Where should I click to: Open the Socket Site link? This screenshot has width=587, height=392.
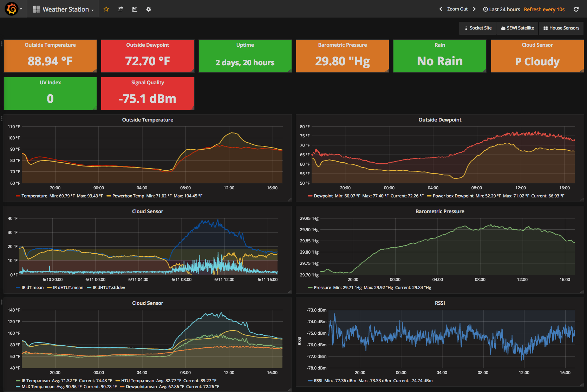[x=478, y=28]
